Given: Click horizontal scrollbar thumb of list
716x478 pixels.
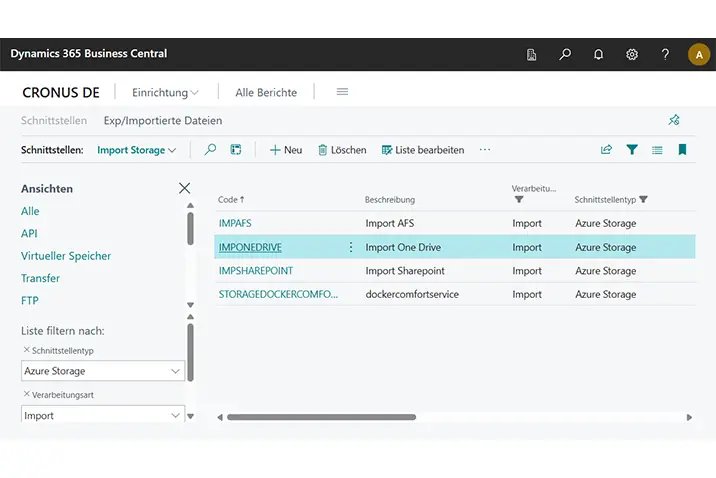Looking at the screenshot, I should tap(321, 417).
